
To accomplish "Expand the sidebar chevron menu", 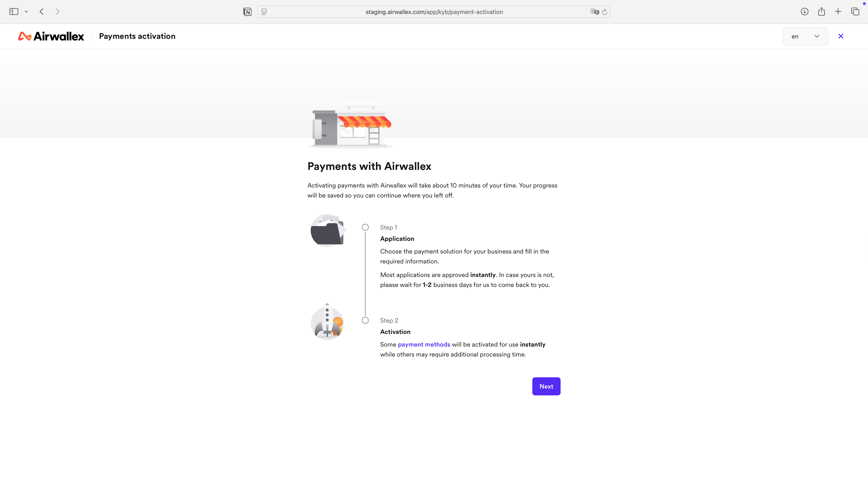I will pyautogui.click(x=26, y=12).
